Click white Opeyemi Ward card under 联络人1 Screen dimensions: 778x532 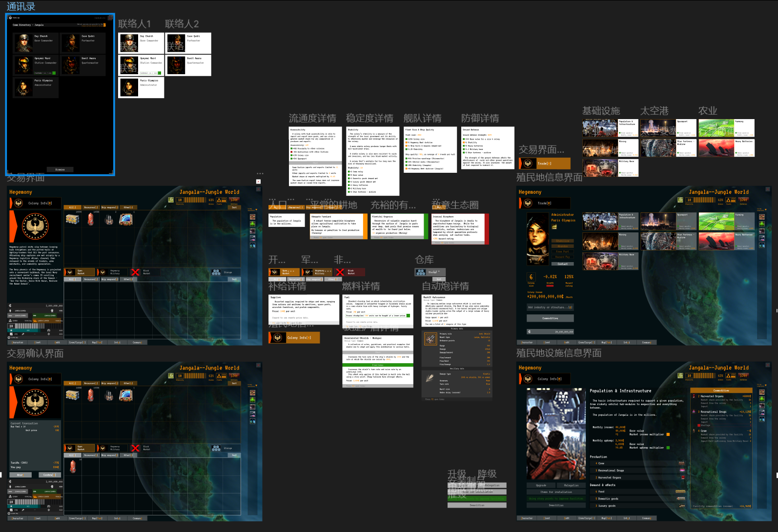141,65
